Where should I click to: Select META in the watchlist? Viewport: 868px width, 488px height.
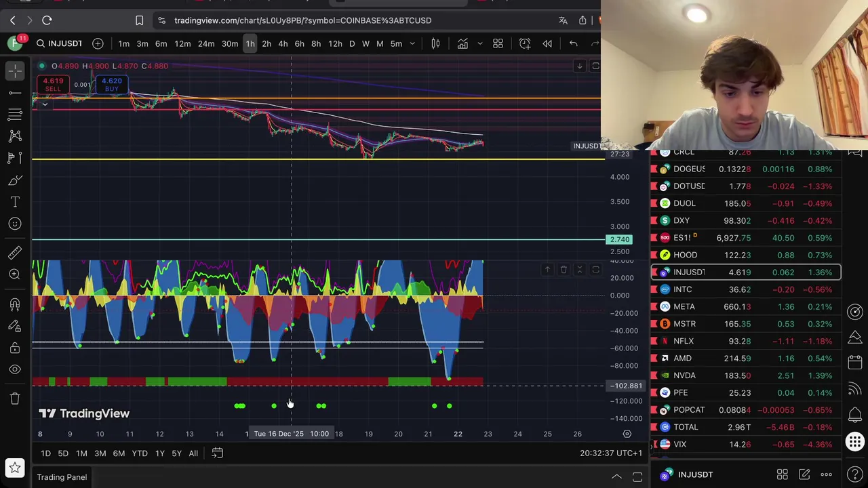coord(746,306)
